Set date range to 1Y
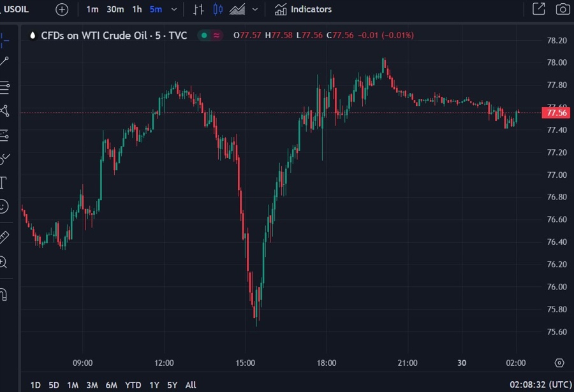574x392 pixels. click(x=154, y=385)
